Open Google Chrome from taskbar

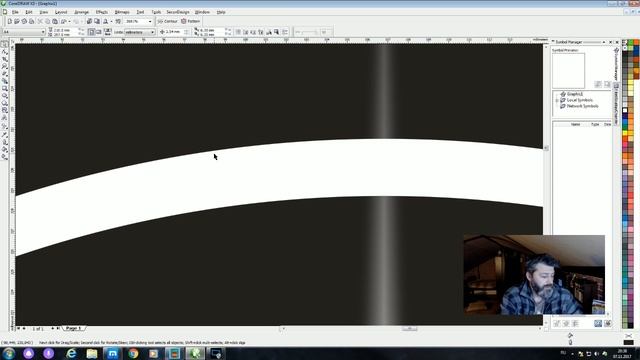133,353
